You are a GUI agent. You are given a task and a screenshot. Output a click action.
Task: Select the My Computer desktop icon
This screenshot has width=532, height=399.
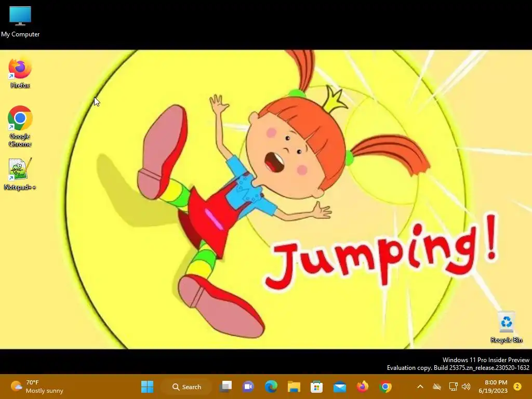pyautogui.click(x=20, y=22)
